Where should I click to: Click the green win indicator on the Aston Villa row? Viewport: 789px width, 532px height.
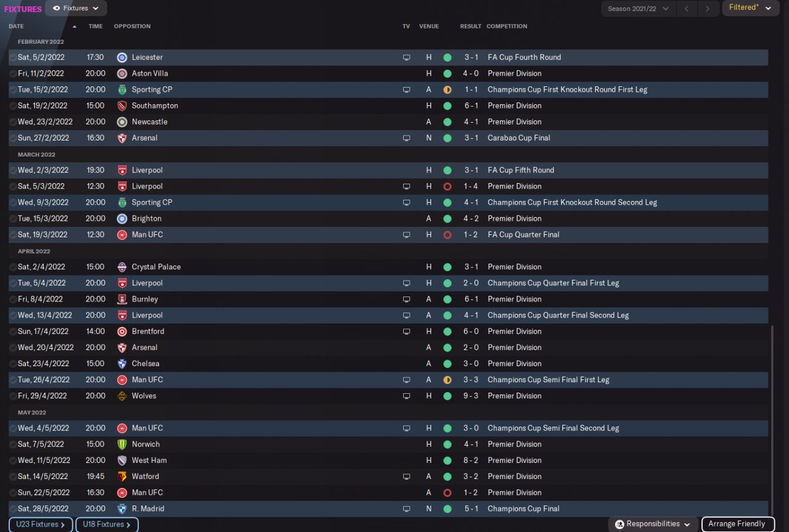tap(448, 73)
